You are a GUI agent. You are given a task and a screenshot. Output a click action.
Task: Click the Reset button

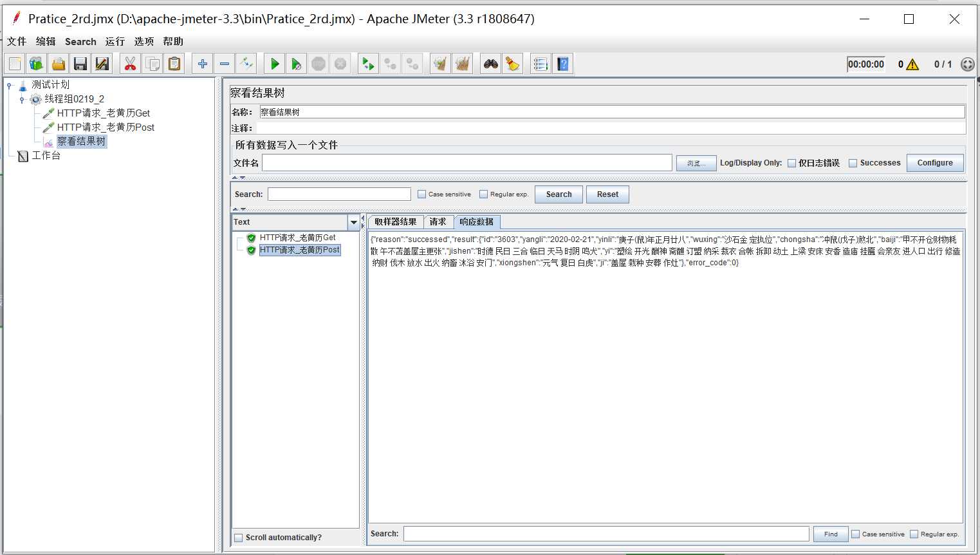[607, 194]
